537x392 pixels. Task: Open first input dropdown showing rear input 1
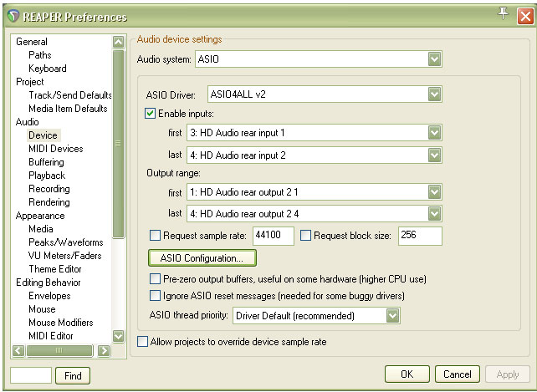pos(315,133)
